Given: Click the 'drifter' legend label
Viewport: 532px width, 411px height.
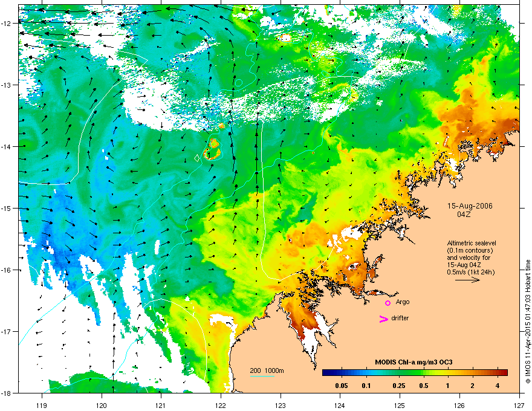Looking at the screenshot, I should coord(400,318).
